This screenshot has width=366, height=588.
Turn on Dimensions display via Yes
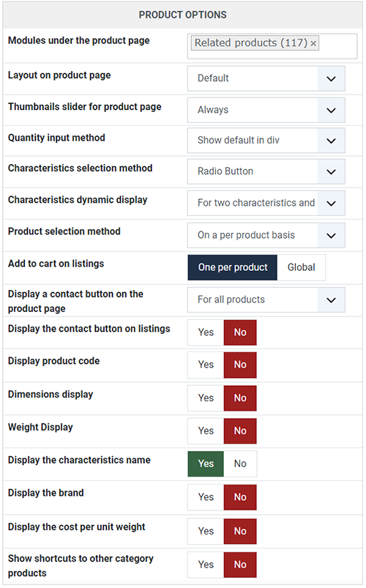206,398
